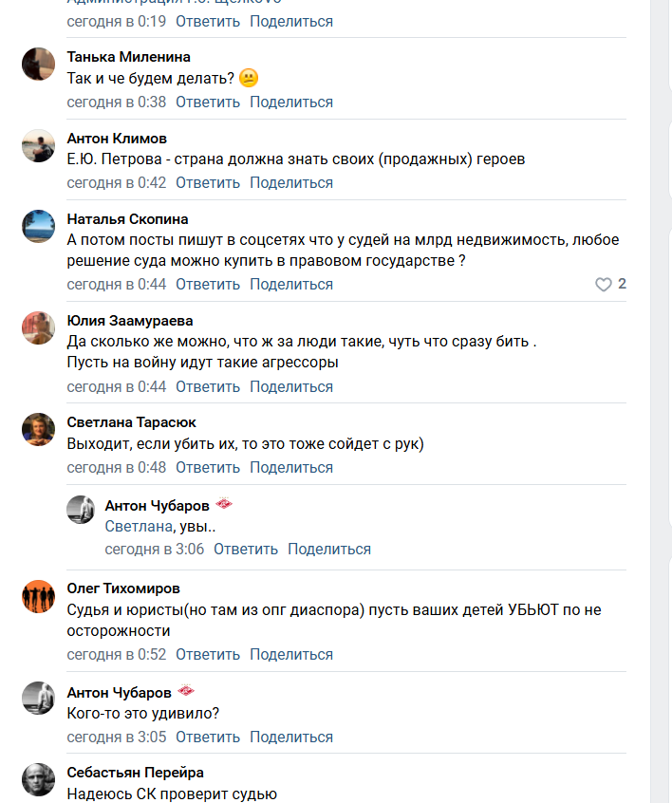This screenshot has height=803, width=672.
Task: Open Олег Тихомиров's orange avatar
Action: point(38,595)
